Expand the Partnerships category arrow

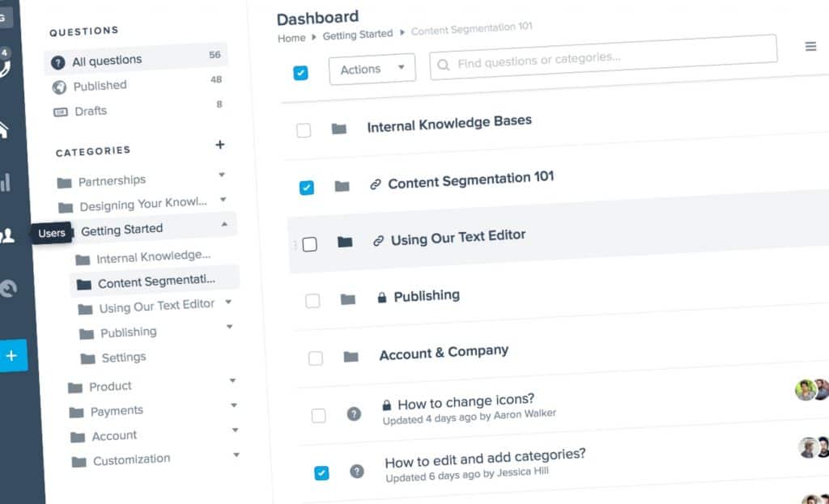coord(222,175)
